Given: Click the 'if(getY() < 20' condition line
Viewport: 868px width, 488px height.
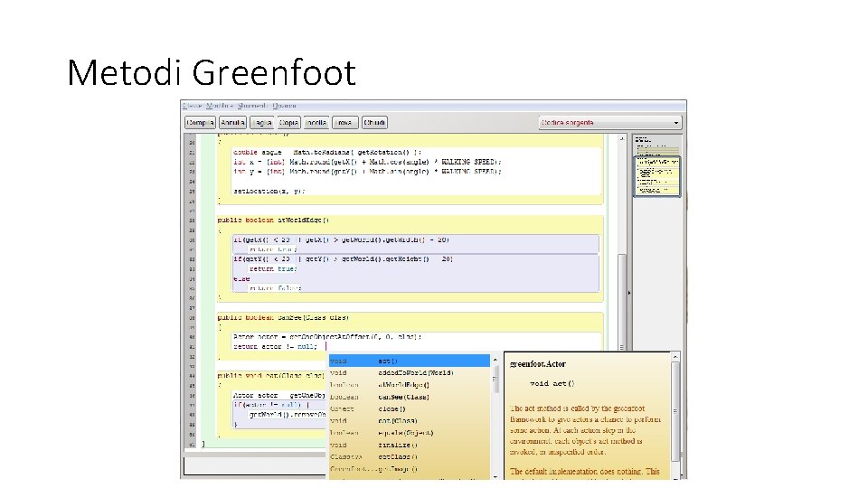Looking at the screenshot, I should coord(344,259).
